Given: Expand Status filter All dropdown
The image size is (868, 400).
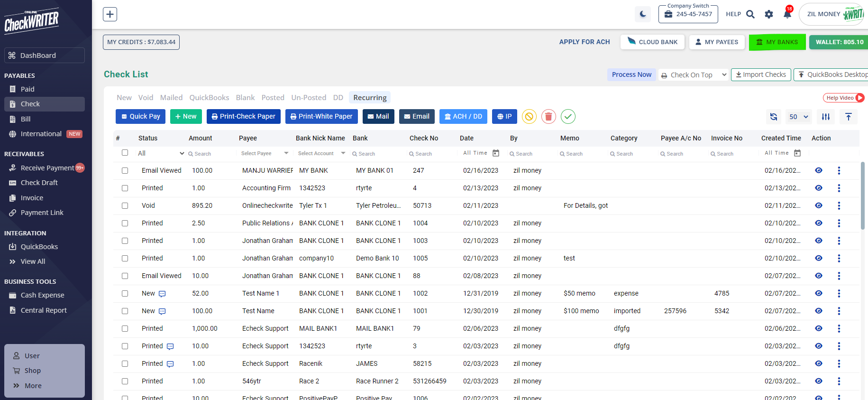Looking at the screenshot, I should click(161, 153).
